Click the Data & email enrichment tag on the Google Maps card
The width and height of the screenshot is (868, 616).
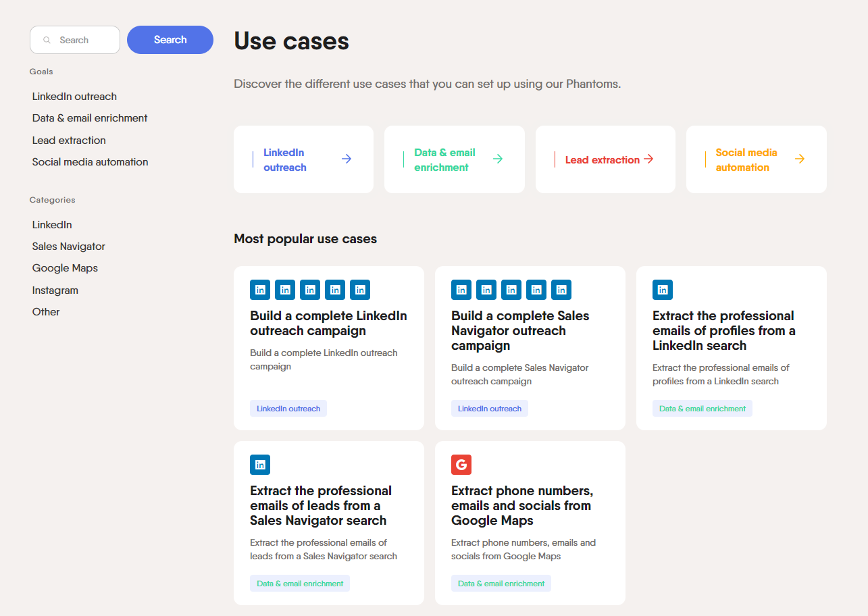click(501, 584)
